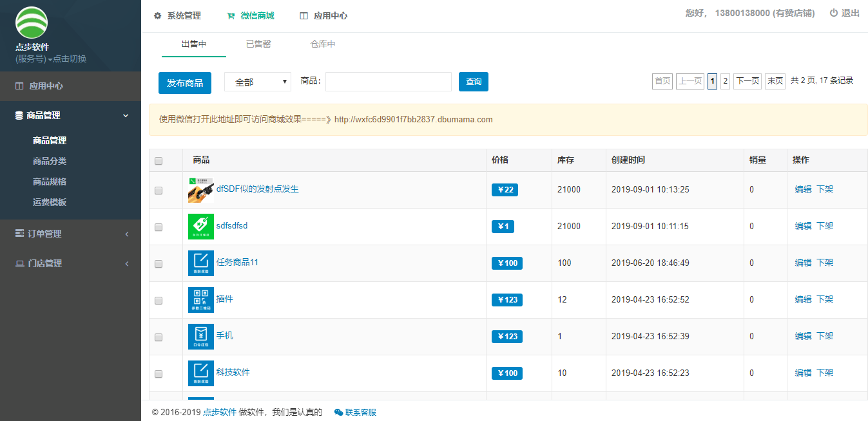Click the 联系客服 WeChat chat icon

tap(338, 413)
